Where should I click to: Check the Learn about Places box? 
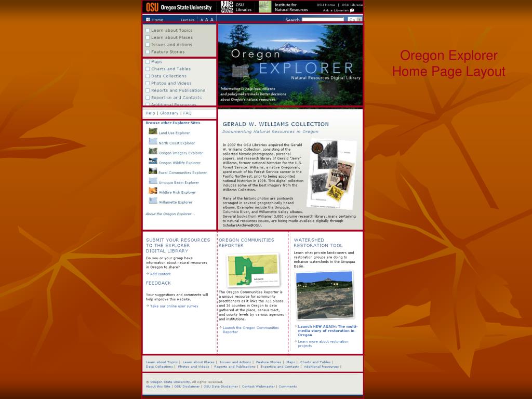coord(148,37)
